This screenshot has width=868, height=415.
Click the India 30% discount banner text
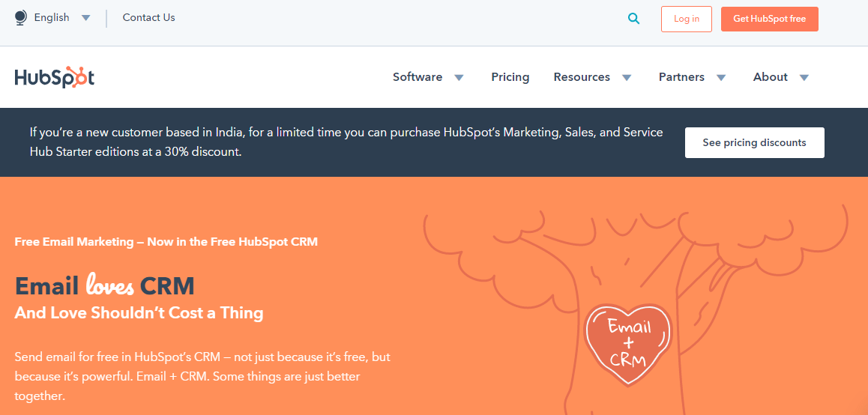pyautogui.click(x=346, y=142)
